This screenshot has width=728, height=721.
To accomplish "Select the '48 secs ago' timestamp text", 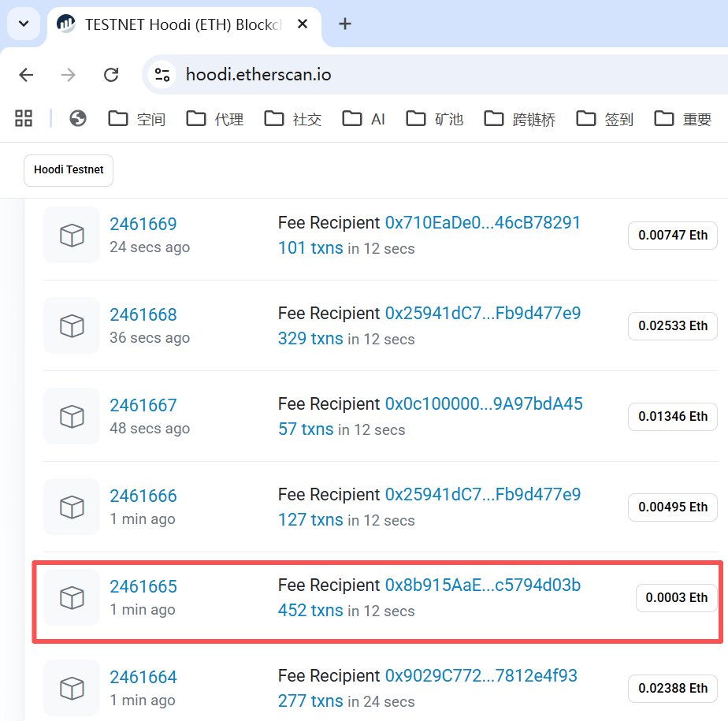I will click(x=150, y=429).
